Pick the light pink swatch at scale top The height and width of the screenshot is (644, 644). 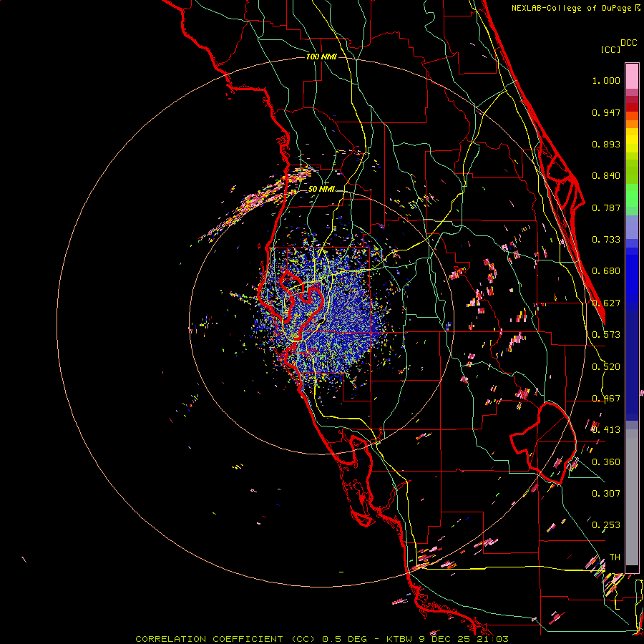point(632,76)
